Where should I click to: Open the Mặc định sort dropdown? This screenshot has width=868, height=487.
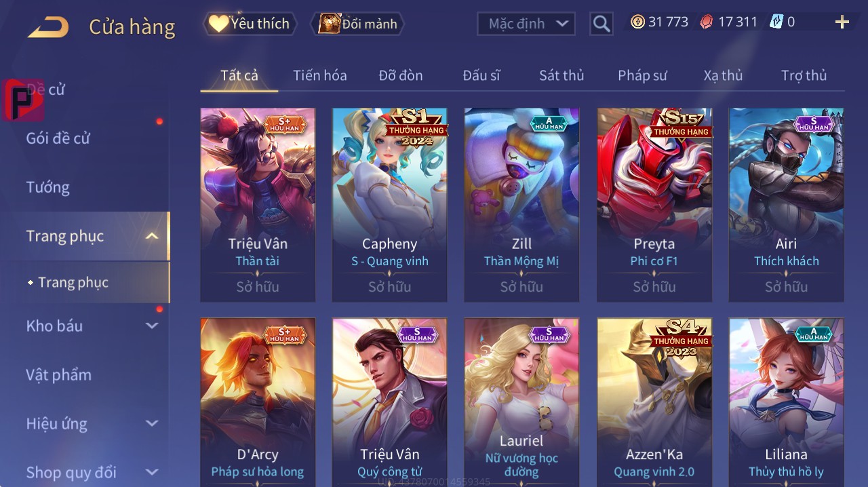(x=526, y=24)
